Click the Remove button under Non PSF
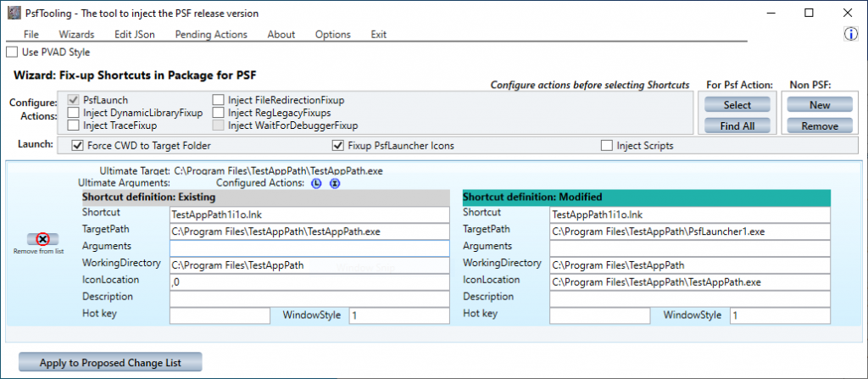Image resolution: width=868 pixels, height=379 pixels. coord(820,125)
